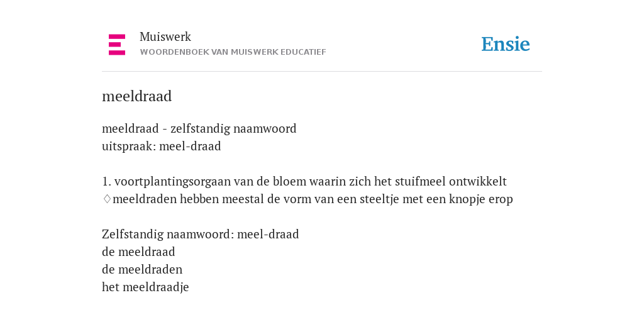This screenshot has height=322, width=644.
Task: Click the word 'ontwikkelt' ending the definition
Action: coord(478,182)
